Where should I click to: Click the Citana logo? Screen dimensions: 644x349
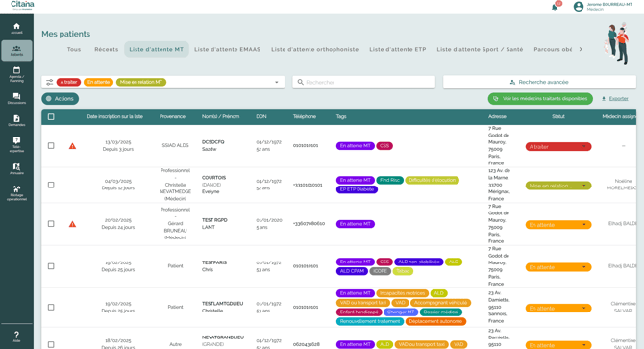(x=22, y=5)
